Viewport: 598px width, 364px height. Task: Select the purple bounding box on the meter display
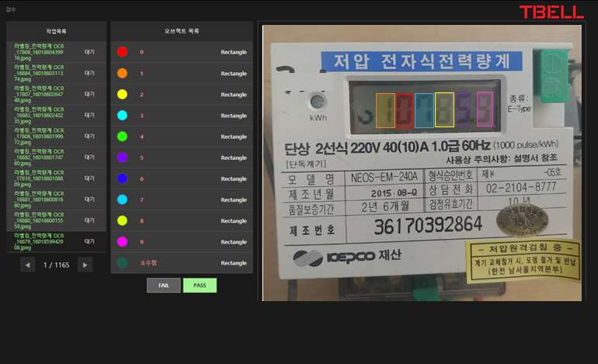coord(465,109)
